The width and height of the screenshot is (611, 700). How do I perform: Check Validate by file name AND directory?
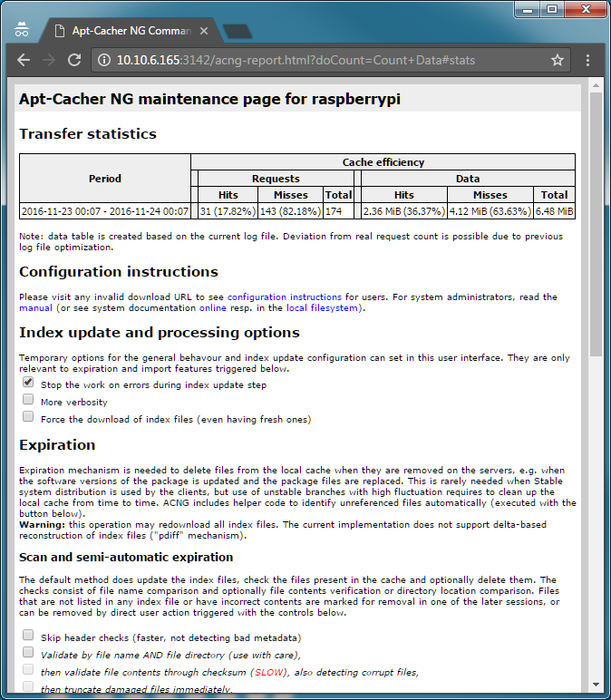pyautogui.click(x=28, y=652)
